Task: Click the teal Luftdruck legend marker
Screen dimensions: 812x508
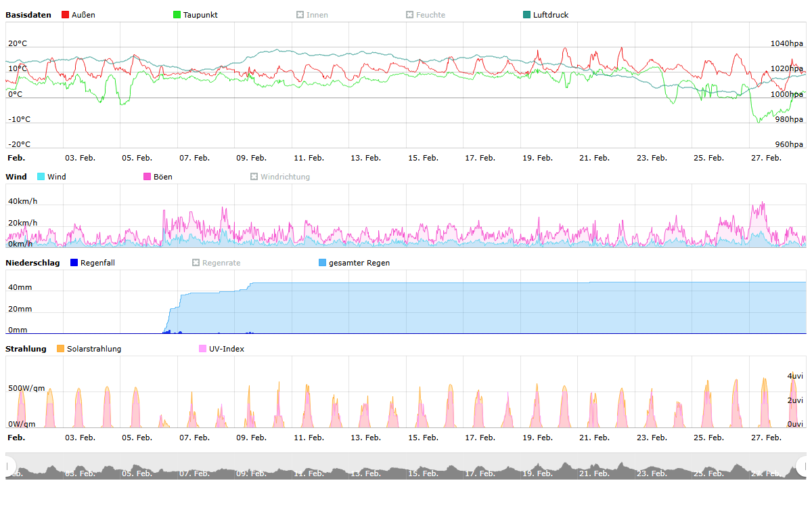Action: pyautogui.click(x=527, y=15)
